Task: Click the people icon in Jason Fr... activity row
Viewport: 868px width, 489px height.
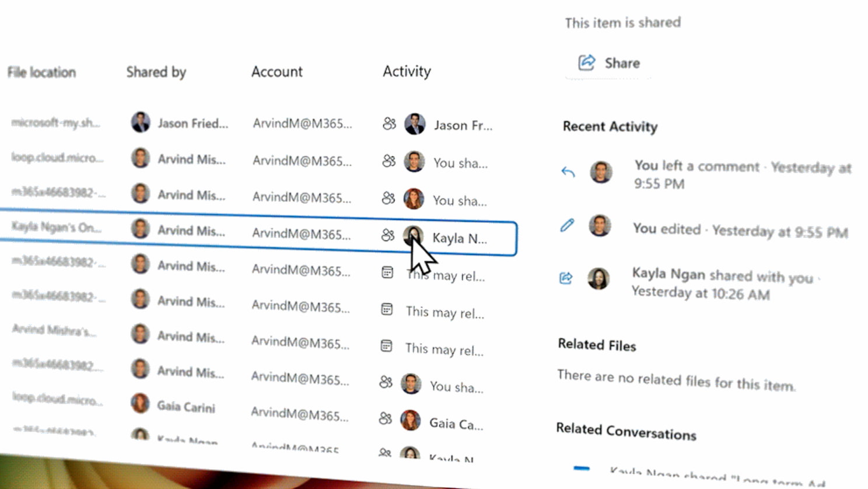Action: click(x=389, y=124)
